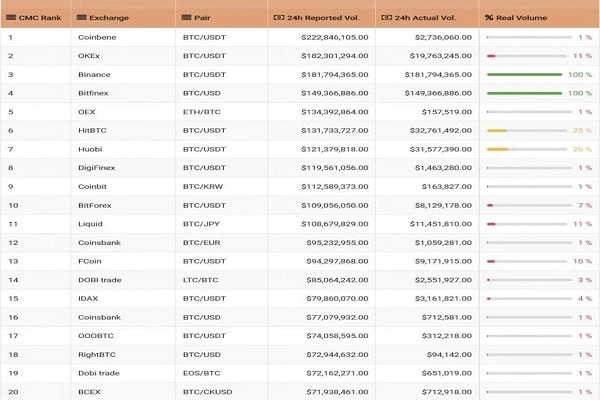Click the icon beside the Pair header
The width and height of the screenshot is (600, 400).
[x=186, y=17]
